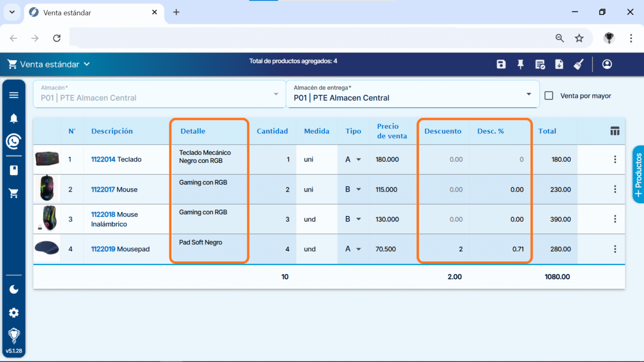
Task: Open the Productos side tab
Action: click(x=638, y=174)
